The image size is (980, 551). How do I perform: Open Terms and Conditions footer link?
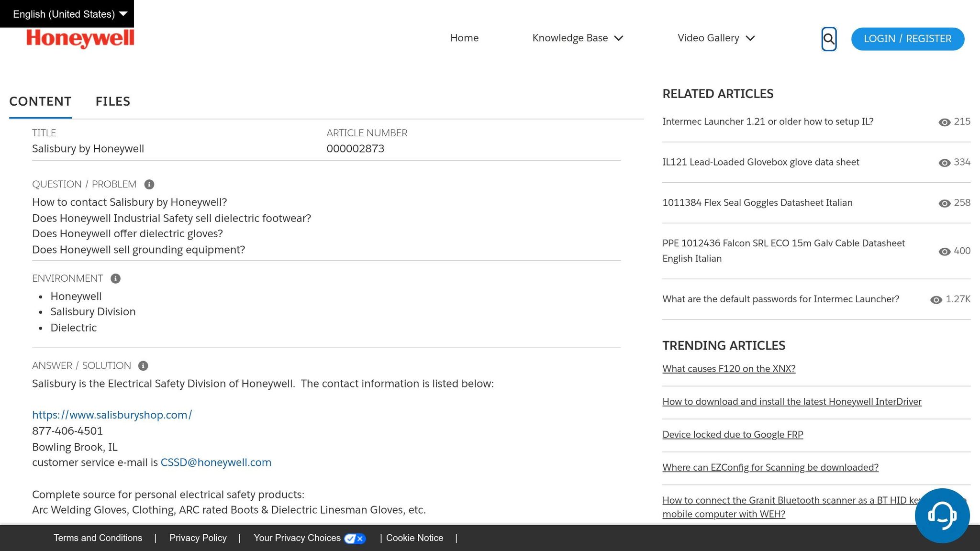coord(98,538)
